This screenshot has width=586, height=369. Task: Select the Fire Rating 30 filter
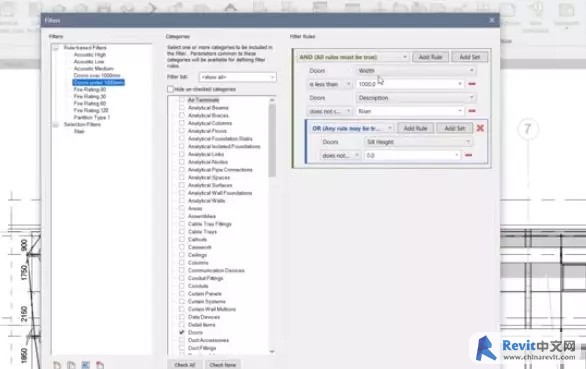[x=90, y=96]
